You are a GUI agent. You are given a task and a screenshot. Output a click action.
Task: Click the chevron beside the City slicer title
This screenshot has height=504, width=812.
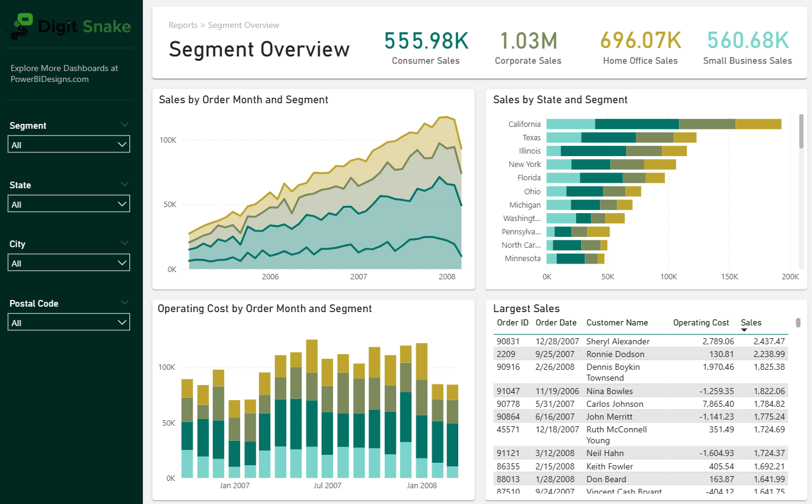coord(125,243)
